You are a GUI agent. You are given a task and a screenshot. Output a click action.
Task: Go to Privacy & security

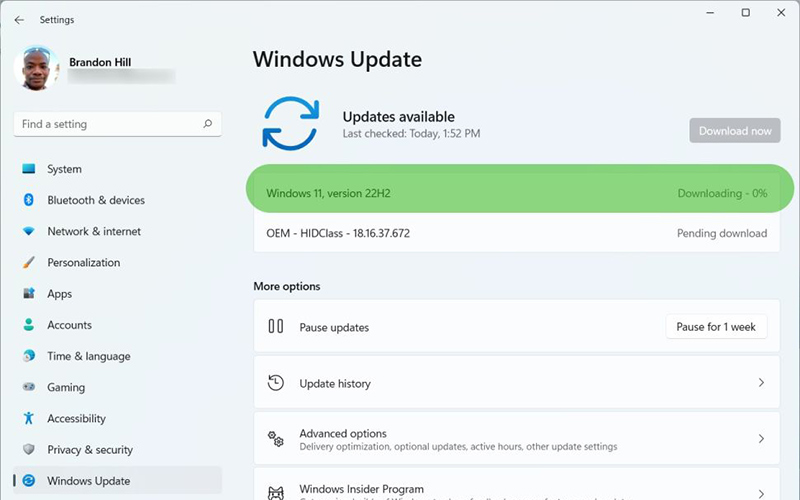[117, 449]
